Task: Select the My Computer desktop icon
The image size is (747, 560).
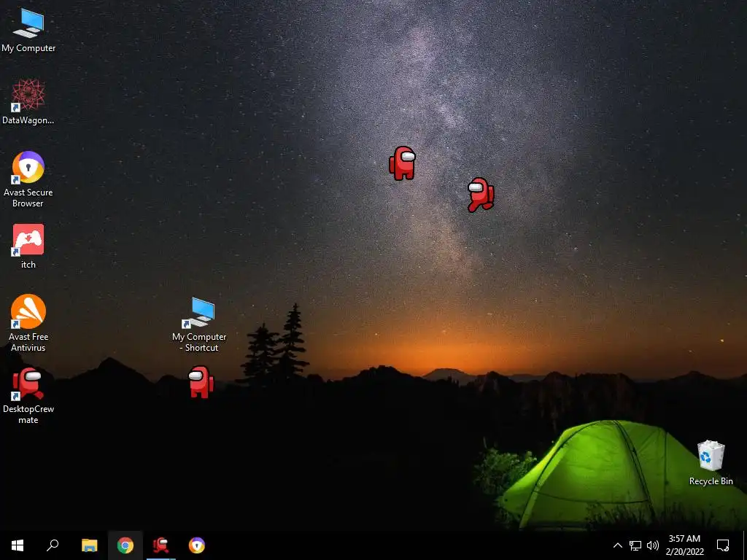Action: 28,31
